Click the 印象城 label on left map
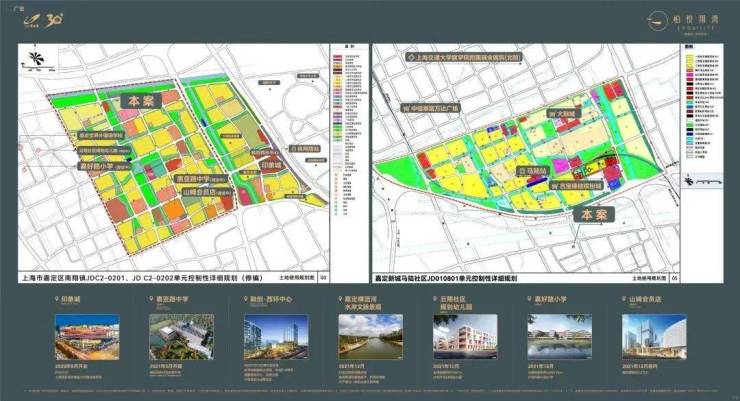Image resolution: width=740 pixels, height=401 pixels. (271, 166)
